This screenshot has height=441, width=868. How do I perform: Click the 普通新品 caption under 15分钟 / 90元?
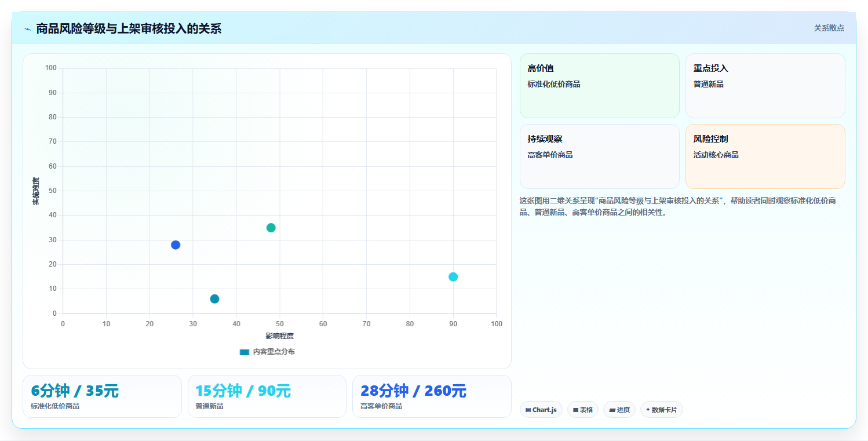coord(209,406)
